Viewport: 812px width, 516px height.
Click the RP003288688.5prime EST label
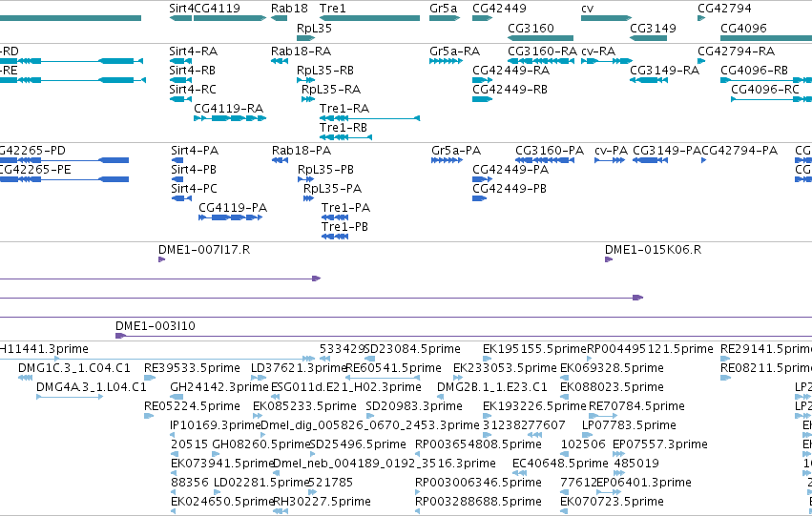pyautogui.click(x=478, y=502)
